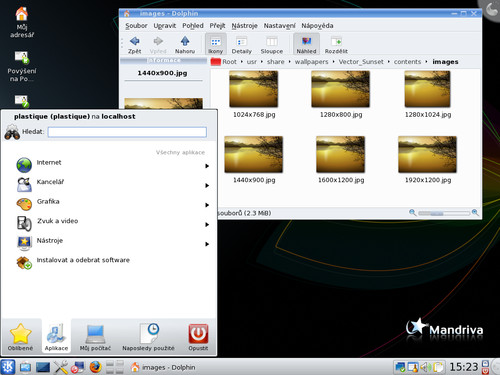The image size is (500, 375).
Task: Click the network tray icon
Action: (x=400, y=367)
